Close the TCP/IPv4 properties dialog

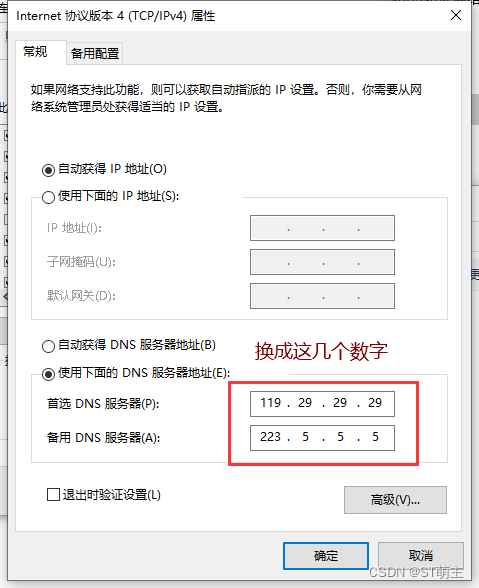[x=456, y=15]
